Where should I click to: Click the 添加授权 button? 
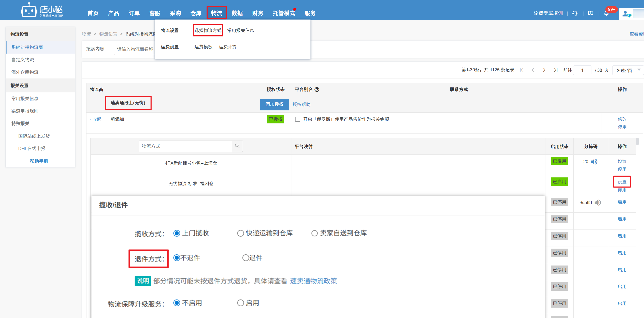pos(274,104)
